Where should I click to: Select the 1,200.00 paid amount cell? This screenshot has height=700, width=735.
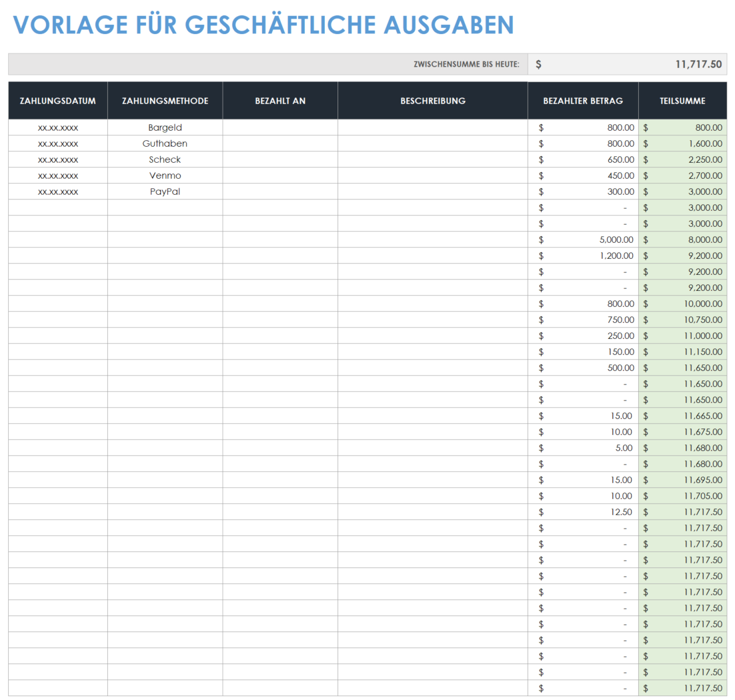(x=583, y=256)
